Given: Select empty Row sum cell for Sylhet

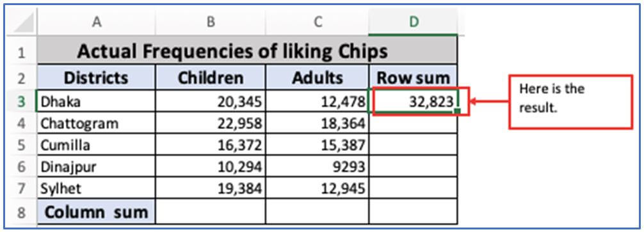Looking at the screenshot, I should [x=413, y=188].
